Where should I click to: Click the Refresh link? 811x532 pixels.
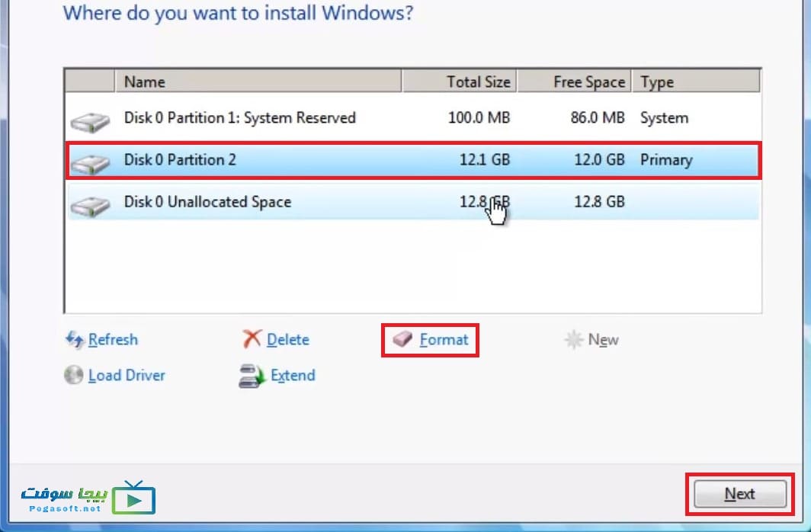coord(113,340)
